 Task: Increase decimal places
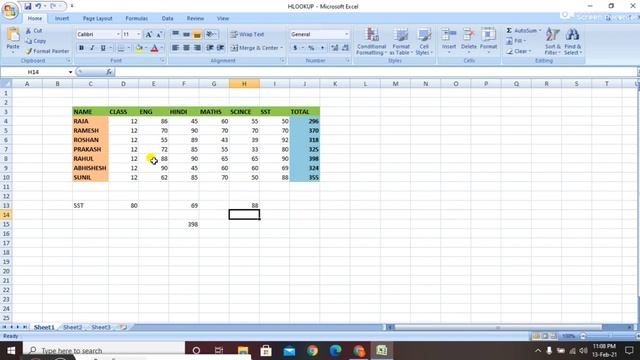(x=335, y=48)
